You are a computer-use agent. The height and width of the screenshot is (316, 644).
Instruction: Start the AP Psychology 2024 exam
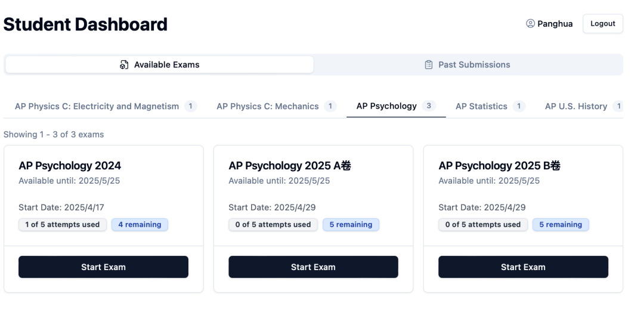tap(103, 267)
